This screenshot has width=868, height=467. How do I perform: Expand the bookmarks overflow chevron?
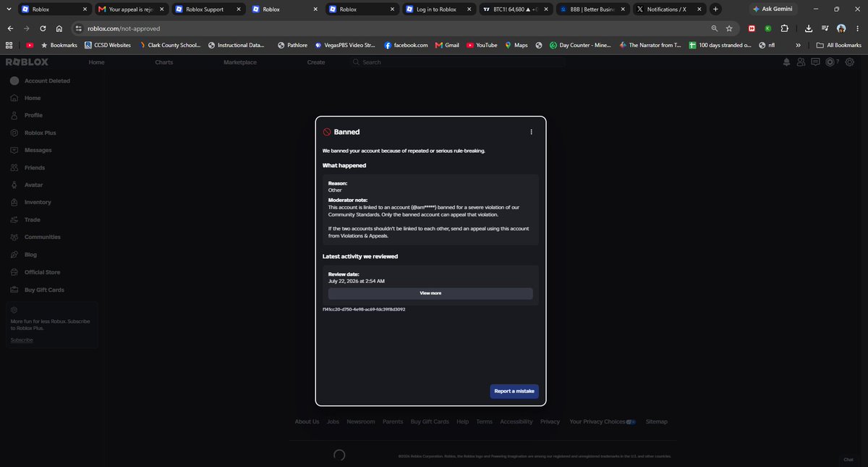point(798,45)
